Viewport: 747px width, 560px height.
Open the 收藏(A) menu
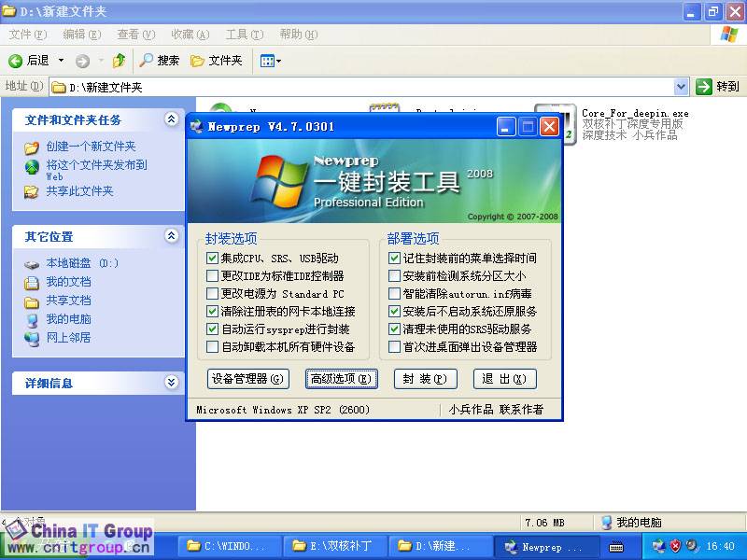(190, 35)
